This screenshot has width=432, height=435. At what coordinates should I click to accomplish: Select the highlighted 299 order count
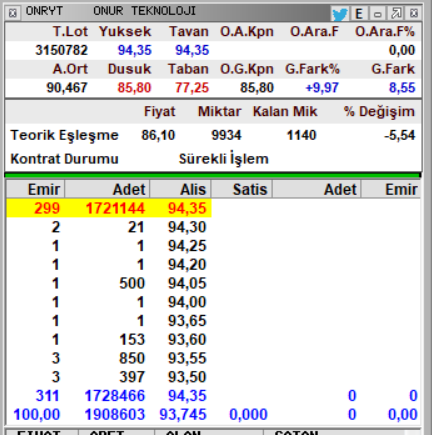(x=47, y=208)
